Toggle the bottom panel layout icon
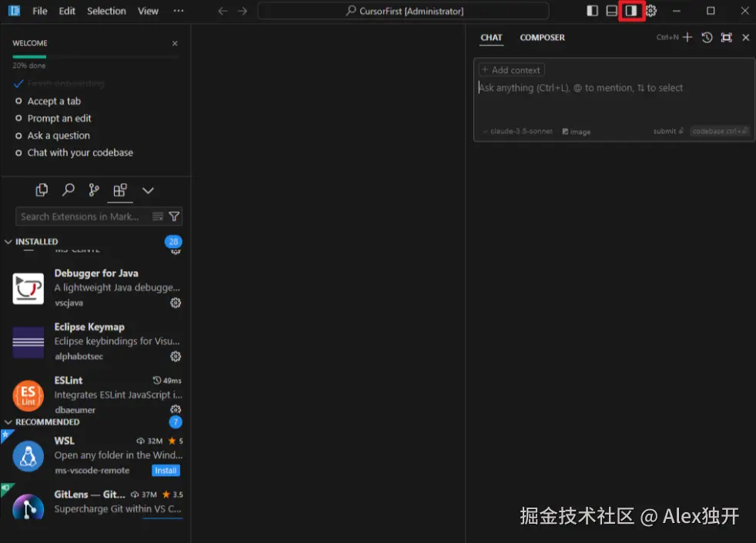Screen dimensions: 756x543 pos(611,11)
